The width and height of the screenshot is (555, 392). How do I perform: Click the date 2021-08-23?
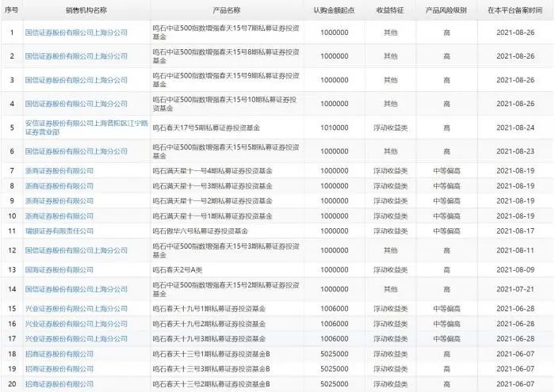point(515,151)
